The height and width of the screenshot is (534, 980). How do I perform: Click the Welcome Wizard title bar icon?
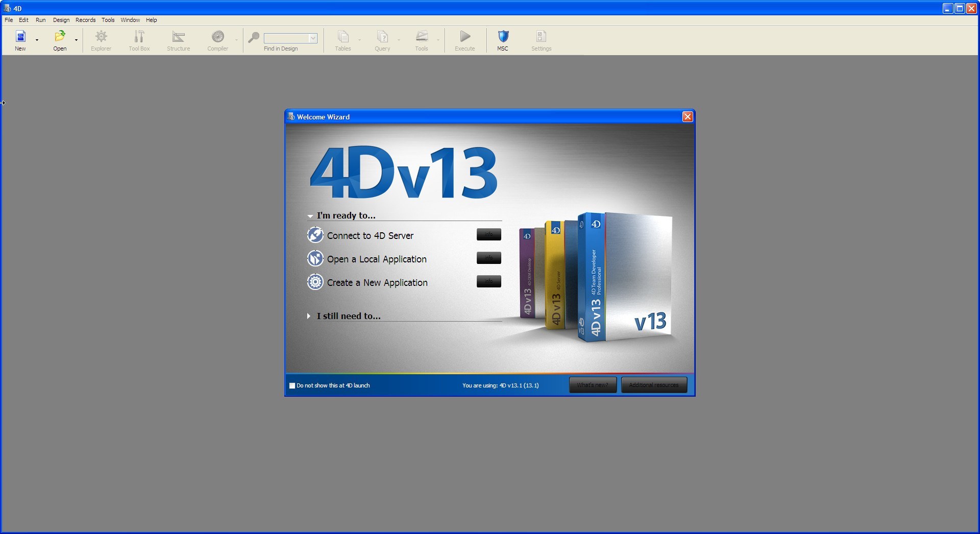pyautogui.click(x=291, y=116)
